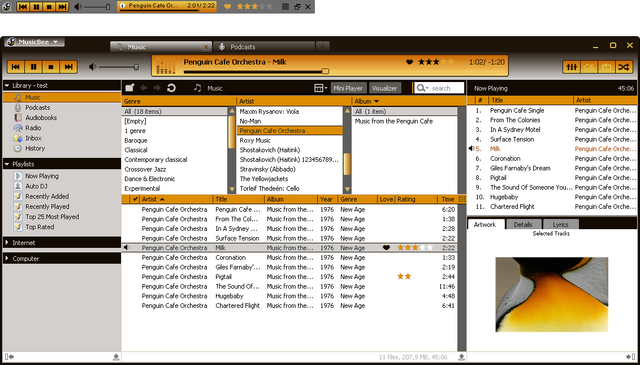Click the new tab folder icon
The height and width of the screenshot is (365, 640).
point(130,88)
